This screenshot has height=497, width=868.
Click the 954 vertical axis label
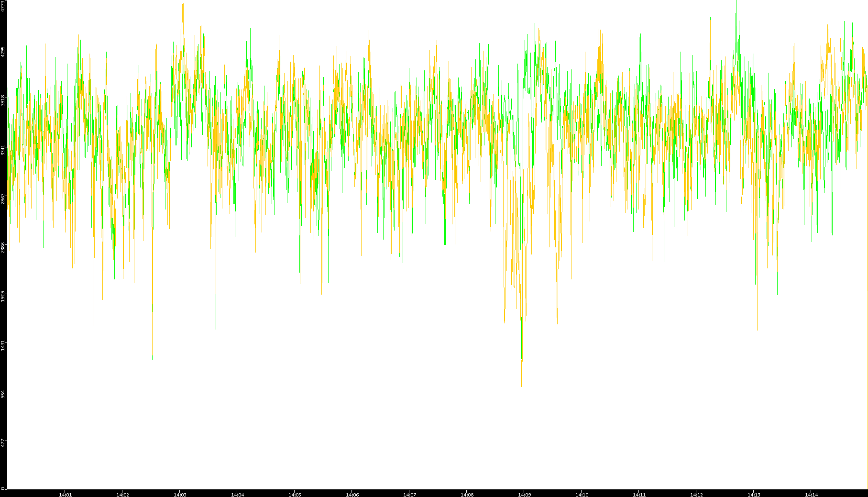pos(3,394)
